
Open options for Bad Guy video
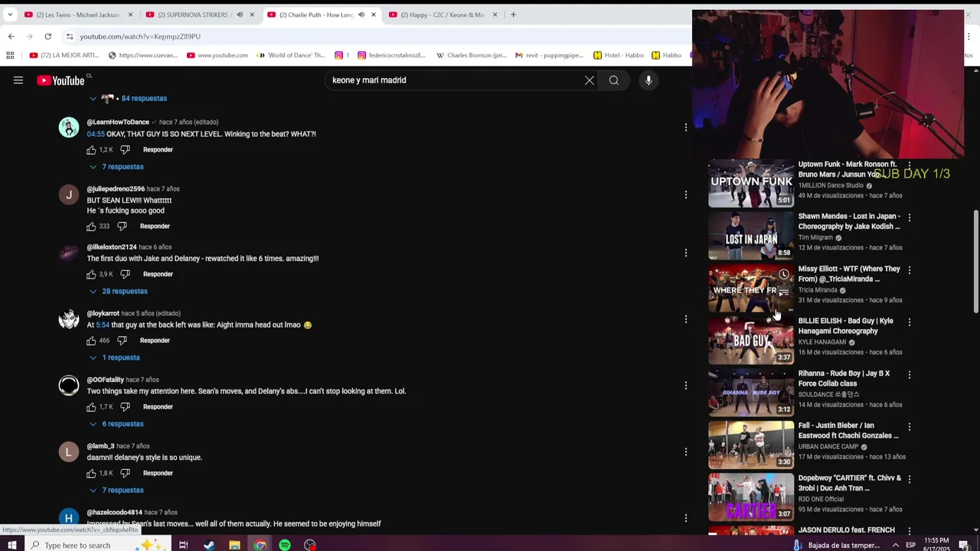pos(910,322)
